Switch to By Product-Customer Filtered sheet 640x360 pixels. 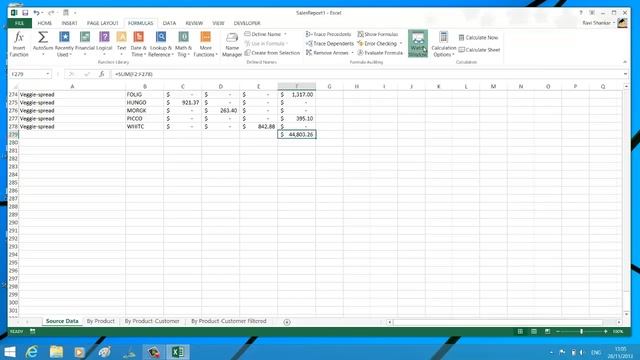(229, 322)
